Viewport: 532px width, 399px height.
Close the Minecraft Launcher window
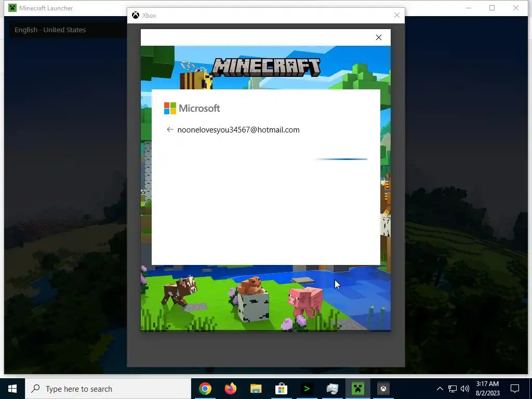click(516, 8)
